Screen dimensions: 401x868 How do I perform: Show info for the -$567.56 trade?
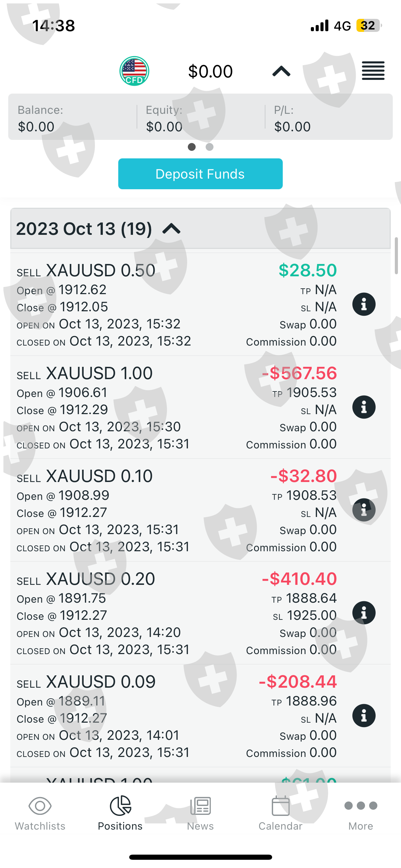click(x=364, y=407)
